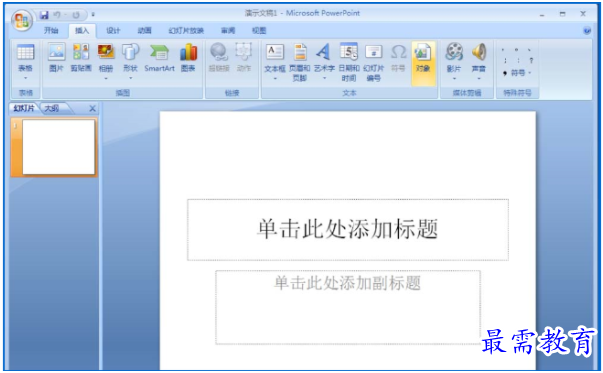
Task: Insert a hyperlink (超链接)
Action: [x=219, y=58]
